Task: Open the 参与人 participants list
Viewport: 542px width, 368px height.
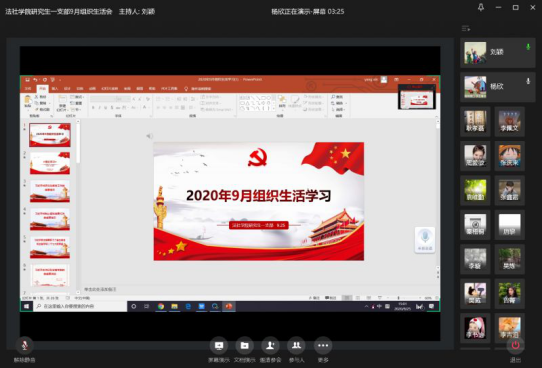Action: tap(296, 346)
